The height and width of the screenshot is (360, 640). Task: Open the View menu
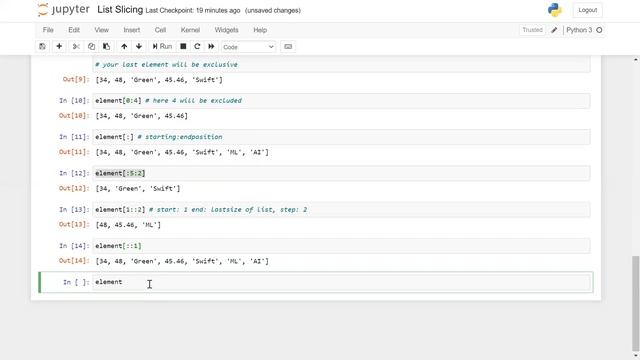[102, 30]
